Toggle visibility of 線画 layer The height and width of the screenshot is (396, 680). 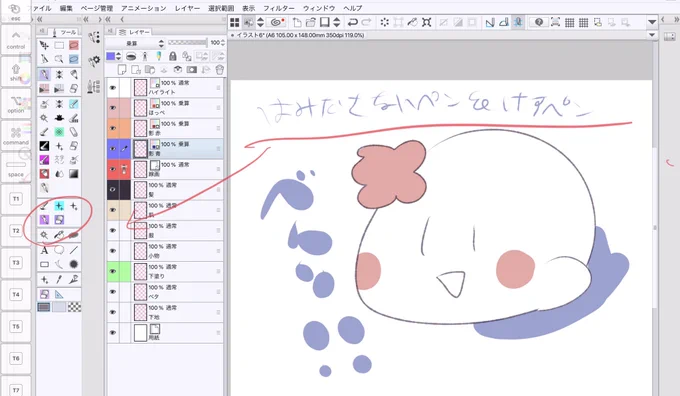[113, 169]
